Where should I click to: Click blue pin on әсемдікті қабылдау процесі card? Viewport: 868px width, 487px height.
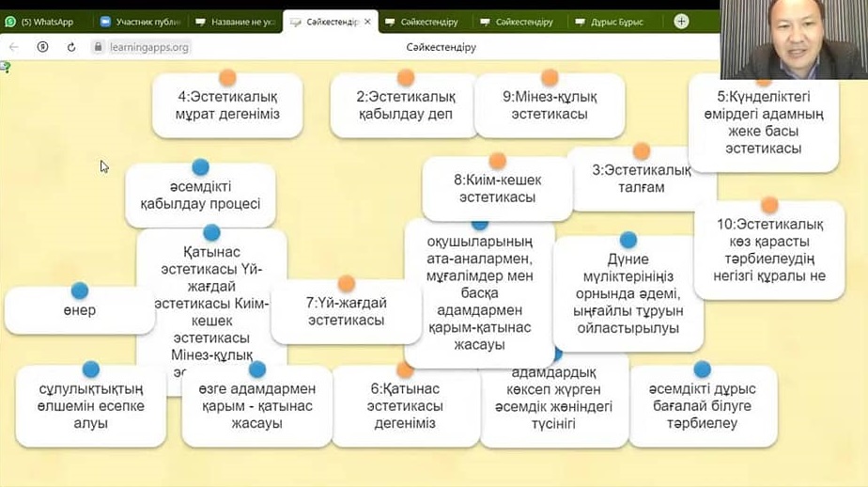tap(200, 167)
